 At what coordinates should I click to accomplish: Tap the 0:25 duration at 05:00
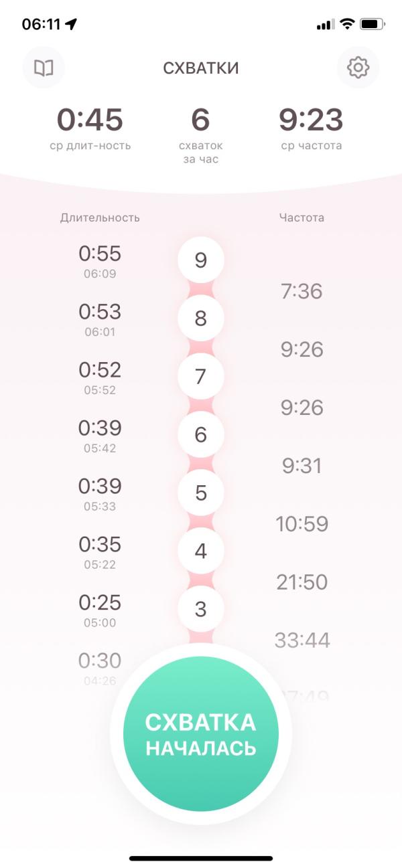tap(100, 610)
